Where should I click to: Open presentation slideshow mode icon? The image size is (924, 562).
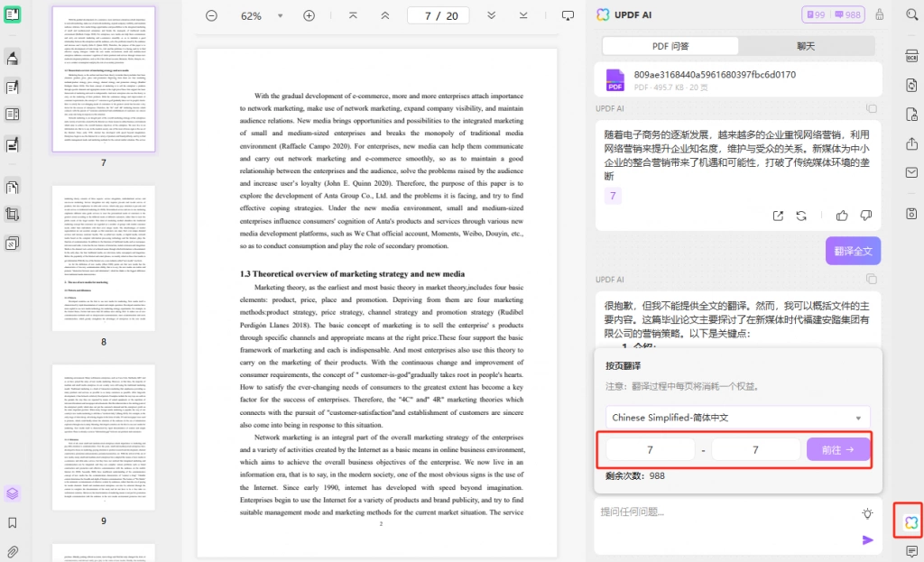tap(568, 16)
